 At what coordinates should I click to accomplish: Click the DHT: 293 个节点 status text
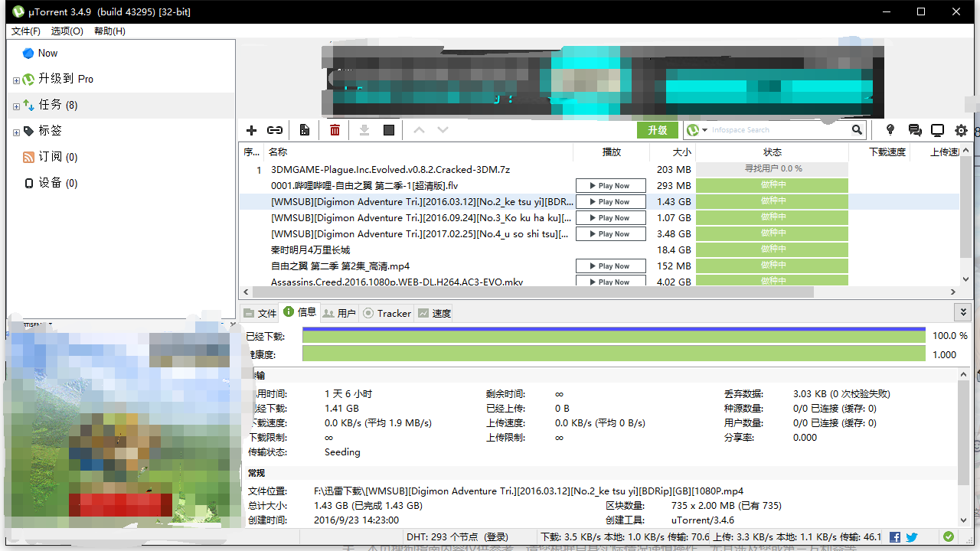coord(457,537)
